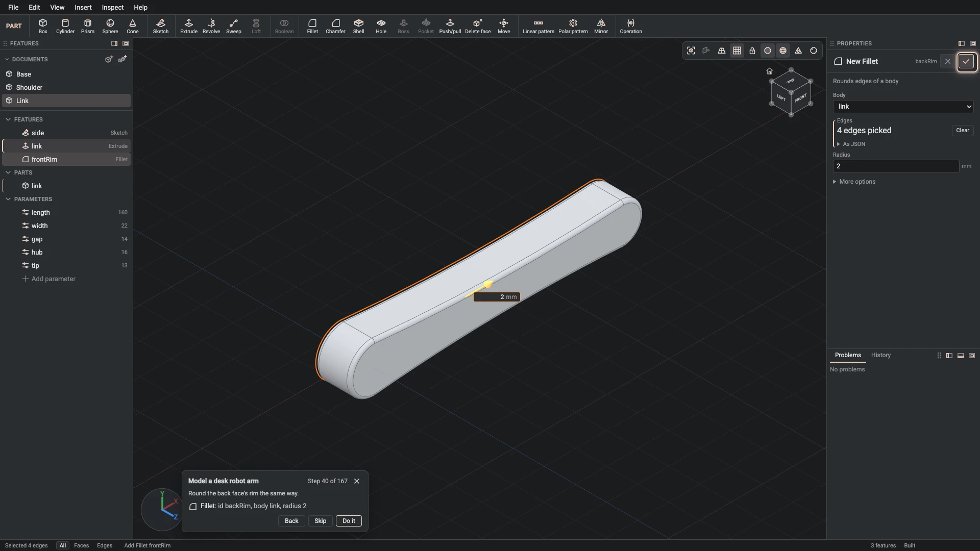The height and width of the screenshot is (551, 980).
Task: Activate the Sweep tool
Action: 234,26
